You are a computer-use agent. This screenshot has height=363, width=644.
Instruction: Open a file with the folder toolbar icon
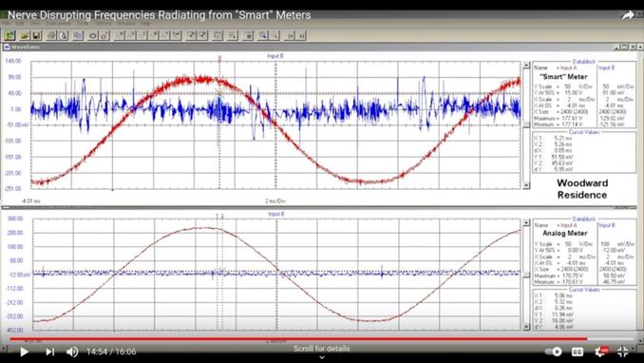(25, 36)
